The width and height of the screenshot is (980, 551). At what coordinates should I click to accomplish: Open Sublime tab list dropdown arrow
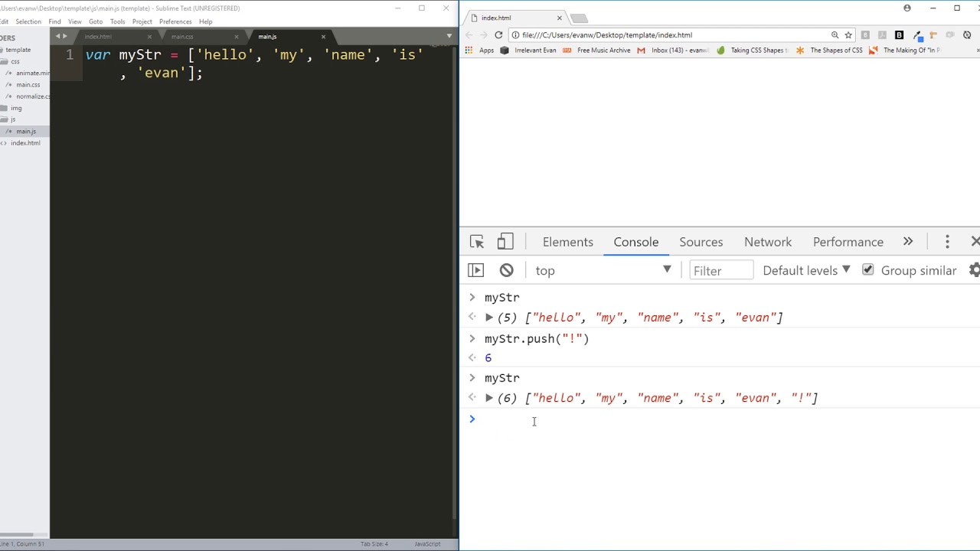pyautogui.click(x=449, y=36)
